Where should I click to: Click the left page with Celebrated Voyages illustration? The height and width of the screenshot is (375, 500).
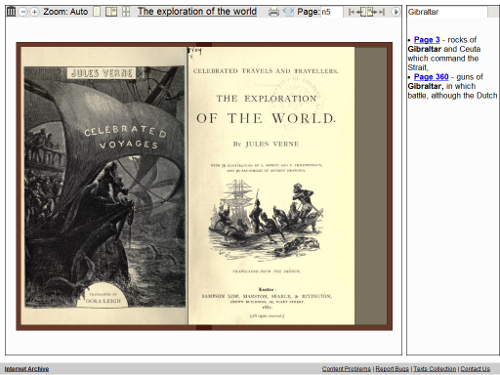pos(104,186)
